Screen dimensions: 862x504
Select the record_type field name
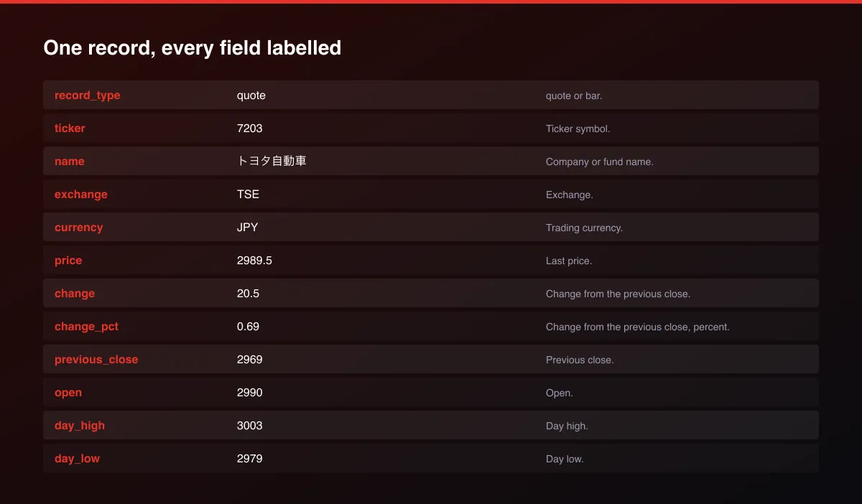coord(88,95)
